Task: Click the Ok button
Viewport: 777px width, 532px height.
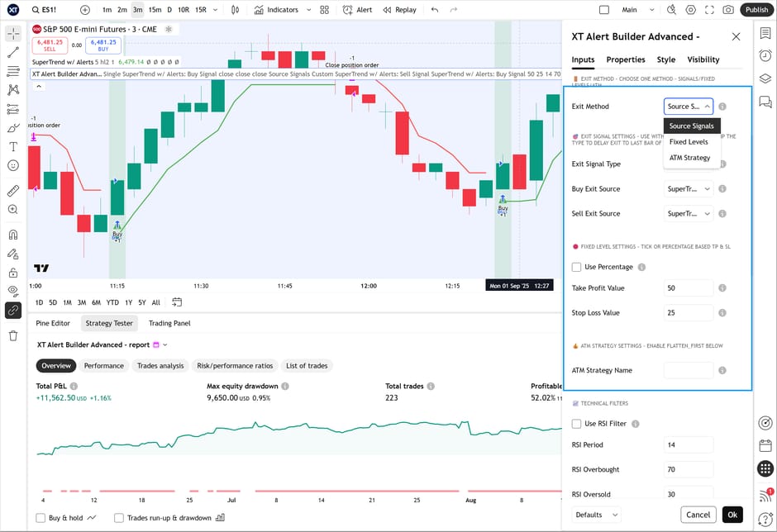Action: click(x=732, y=515)
